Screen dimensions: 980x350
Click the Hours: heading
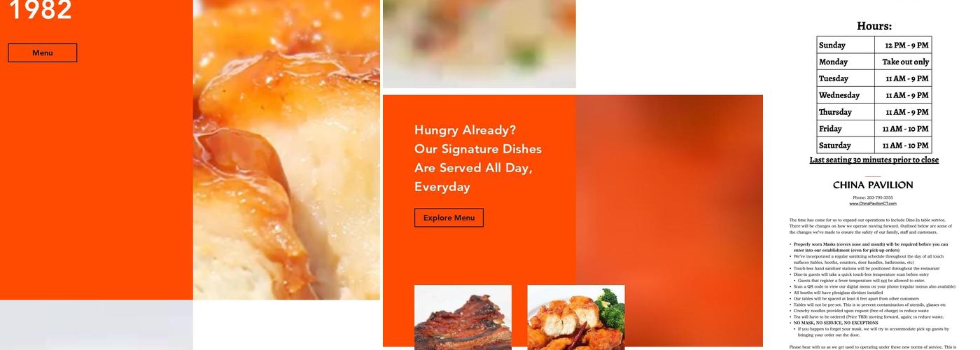(x=874, y=26)
